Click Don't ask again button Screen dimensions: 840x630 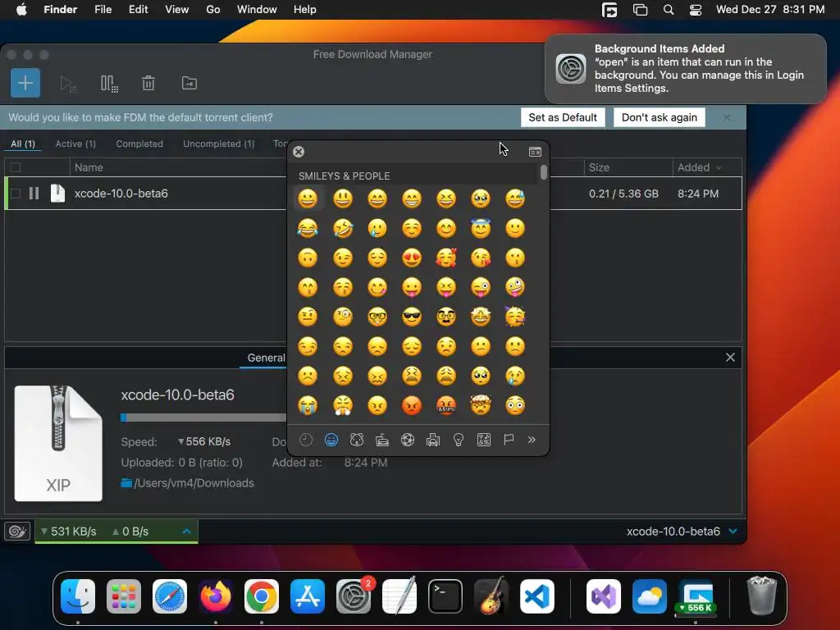(x=659, y=117)
